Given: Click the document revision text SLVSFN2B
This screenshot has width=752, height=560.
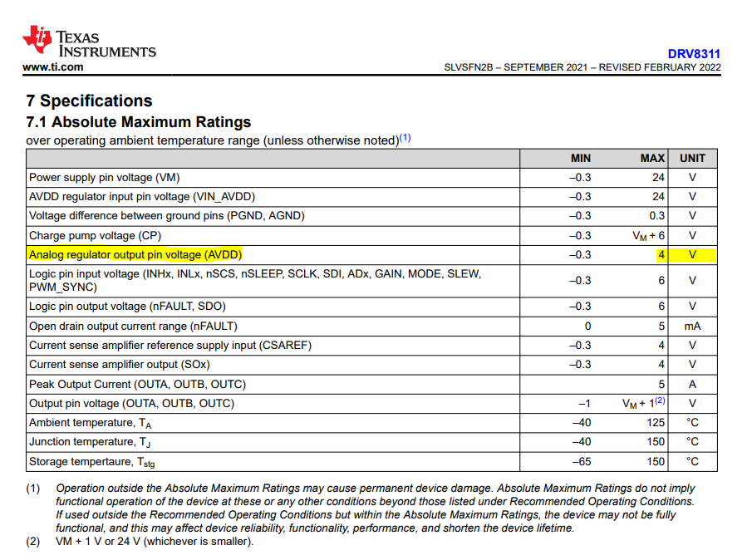Looking at the screenshot, I should coord(473,67).
